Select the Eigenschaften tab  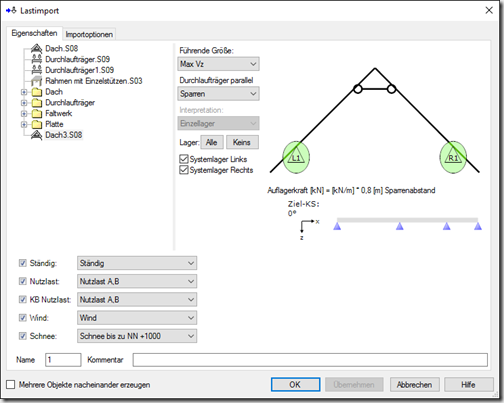pyautogui.click(x=34, y=33)
